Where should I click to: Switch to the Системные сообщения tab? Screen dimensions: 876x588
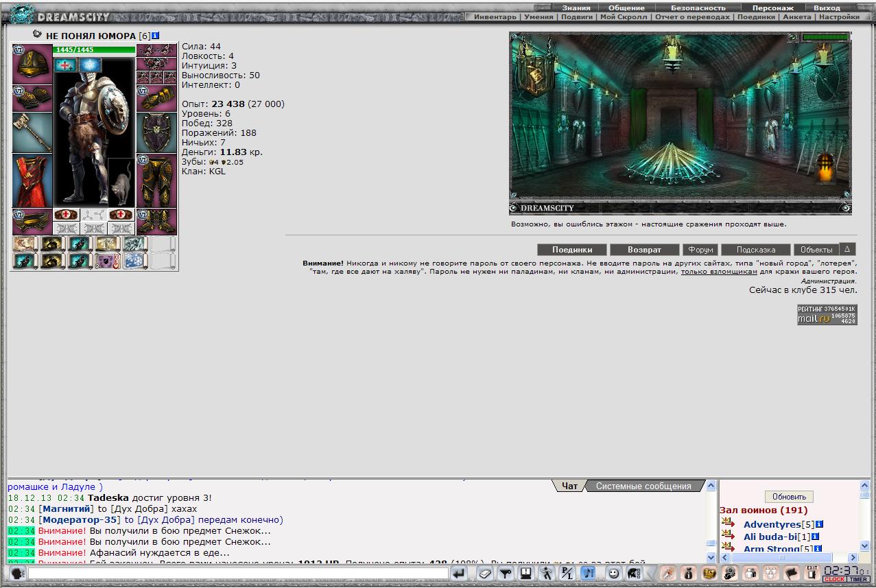[643, 486]
